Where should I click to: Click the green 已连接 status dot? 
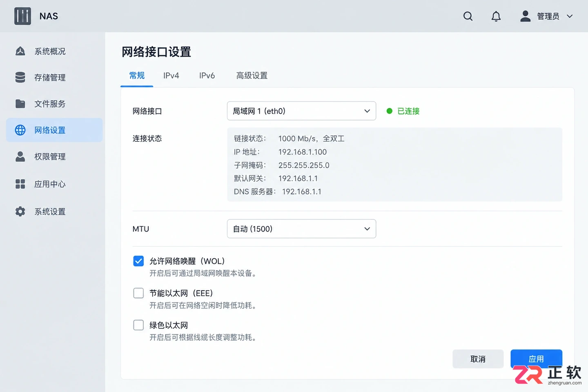tap(390, 111)
